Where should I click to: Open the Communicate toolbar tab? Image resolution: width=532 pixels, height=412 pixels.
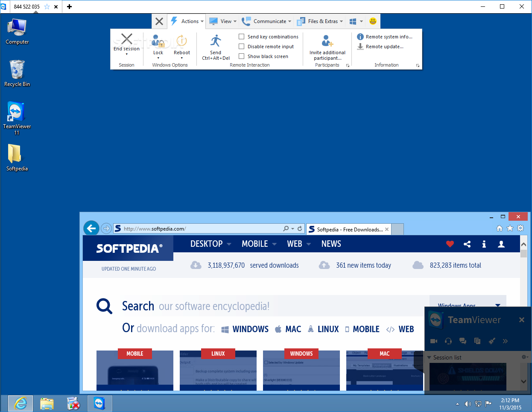(266, 21)
